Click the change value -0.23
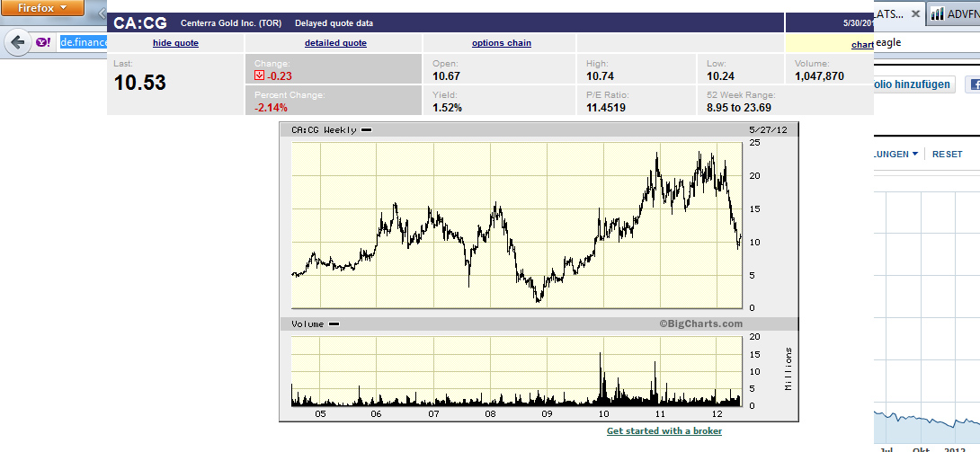The image size is (980, 452). tap(280, 76)
